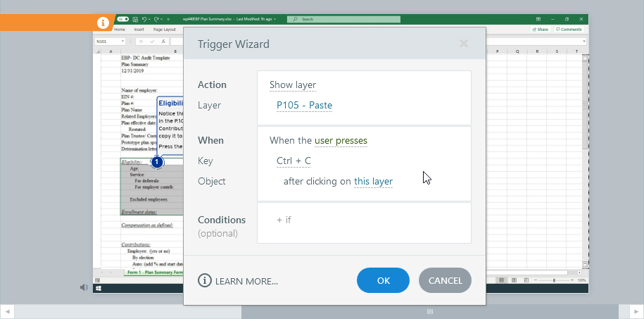Confirm the trigger with the OK button
Image resolution: width=644 pixels, height=319 pixels.
383,280
